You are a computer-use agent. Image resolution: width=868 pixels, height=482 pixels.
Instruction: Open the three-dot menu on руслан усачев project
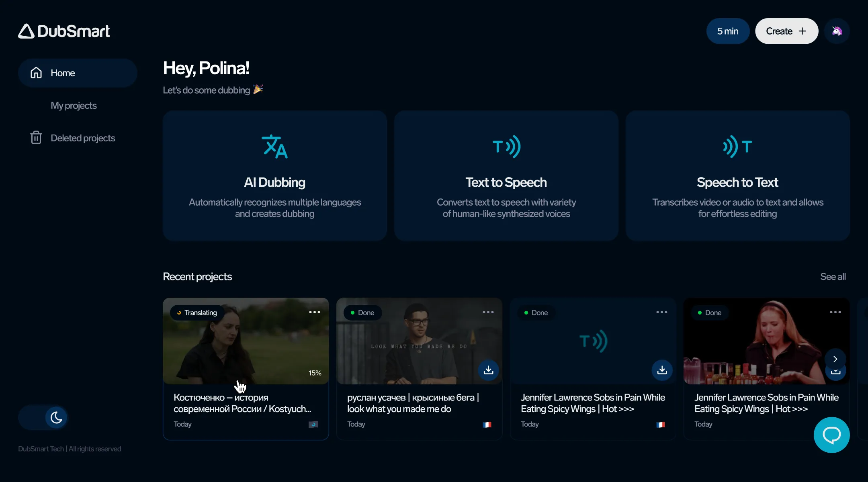click(x=488, y=312)
